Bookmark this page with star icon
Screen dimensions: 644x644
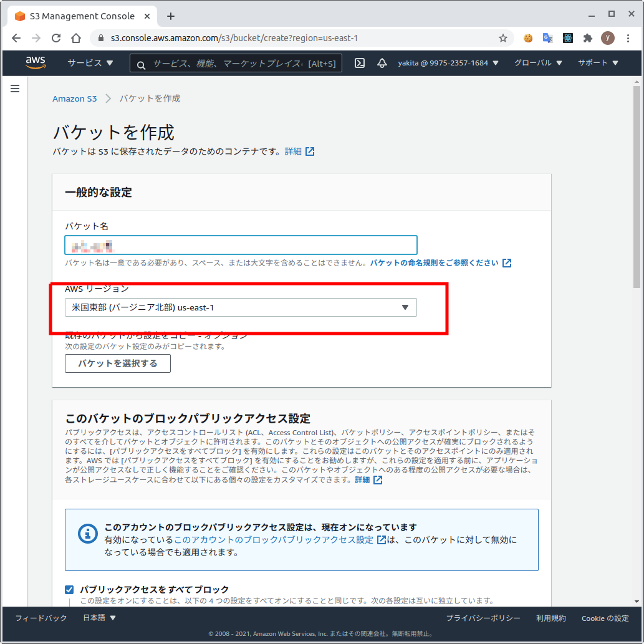502,38
